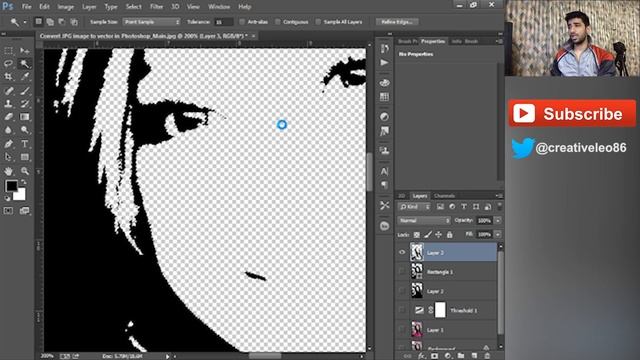Image resolution: width=640 pixels, height=360 pixels.
Task: Open the Opacity slider arrow
Action: [x=498, y=220]
